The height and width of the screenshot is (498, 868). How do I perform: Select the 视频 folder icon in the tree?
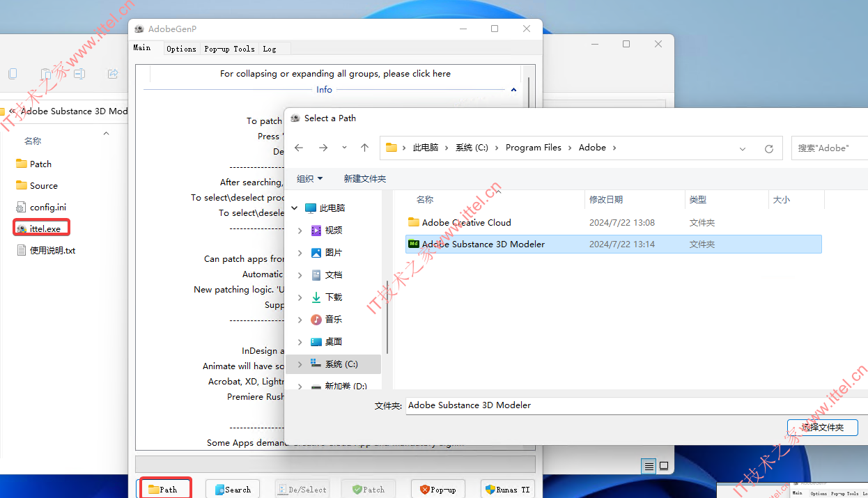click(x=316, y=230)
